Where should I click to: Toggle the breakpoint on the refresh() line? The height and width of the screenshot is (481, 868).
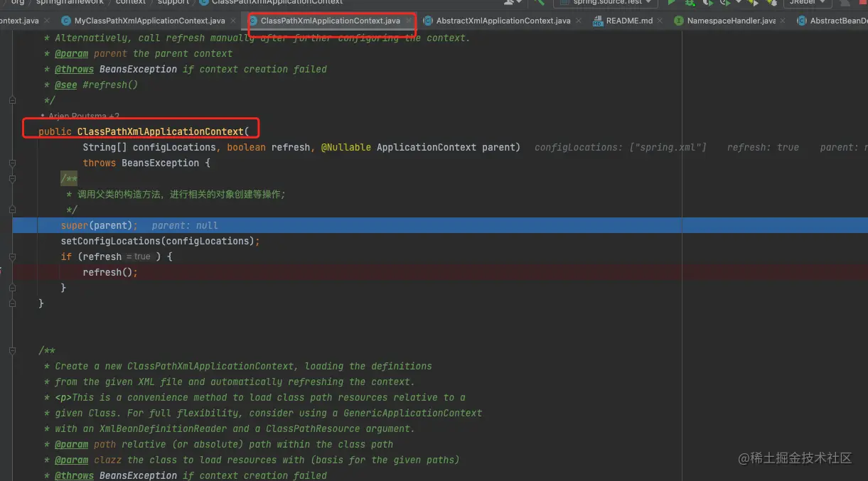coord(3,272)
